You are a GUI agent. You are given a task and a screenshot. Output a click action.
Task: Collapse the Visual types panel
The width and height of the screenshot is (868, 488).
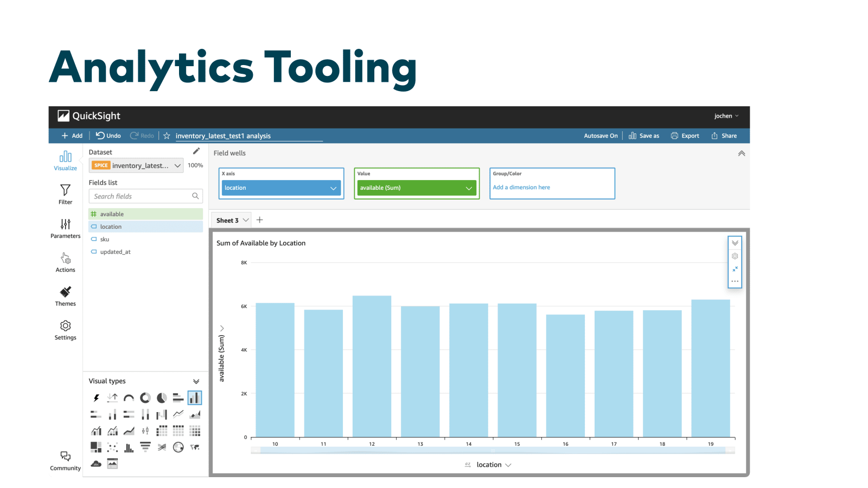(196, 381)
